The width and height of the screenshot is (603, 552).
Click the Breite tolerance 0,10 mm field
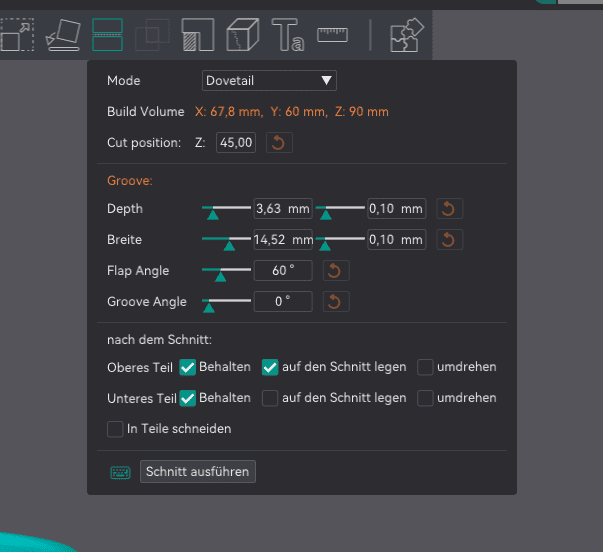pyautogui.click(x=396, y=240)
